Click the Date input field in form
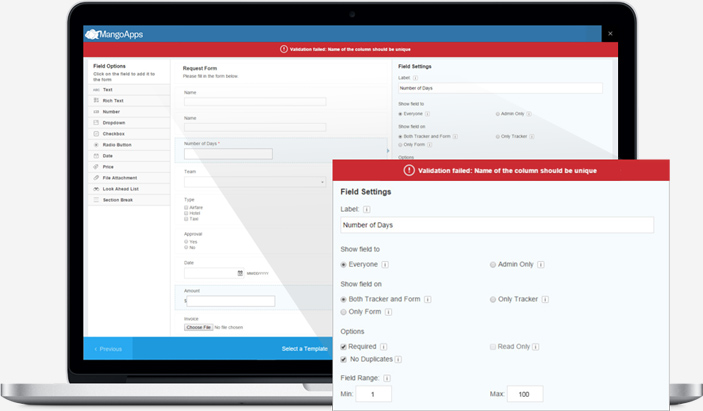 coord(214,273)
